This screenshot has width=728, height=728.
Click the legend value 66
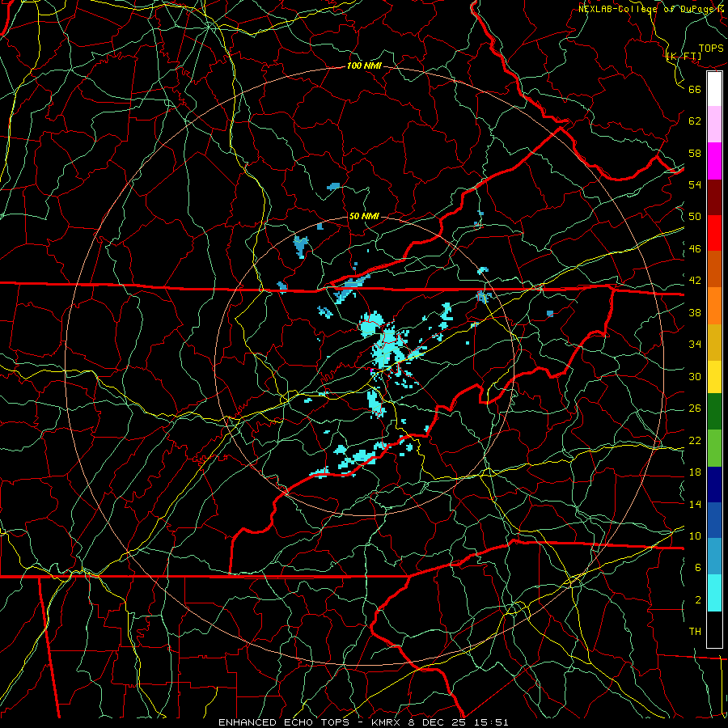695,89
